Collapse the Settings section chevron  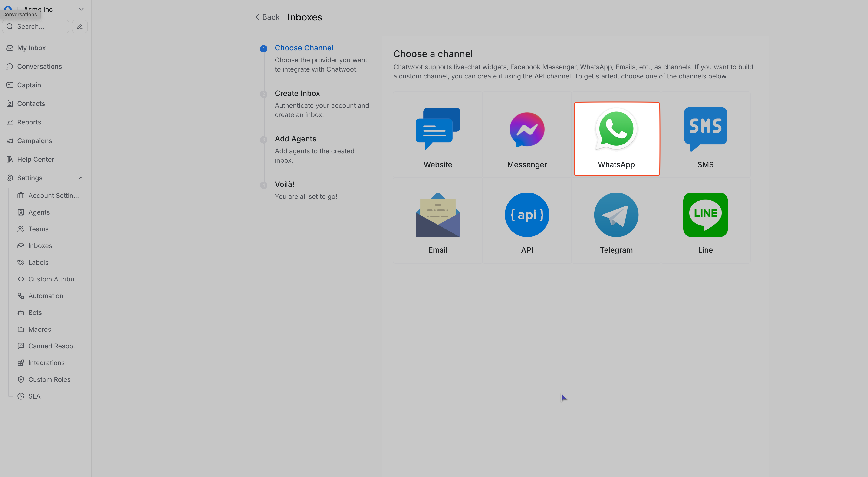81,178
